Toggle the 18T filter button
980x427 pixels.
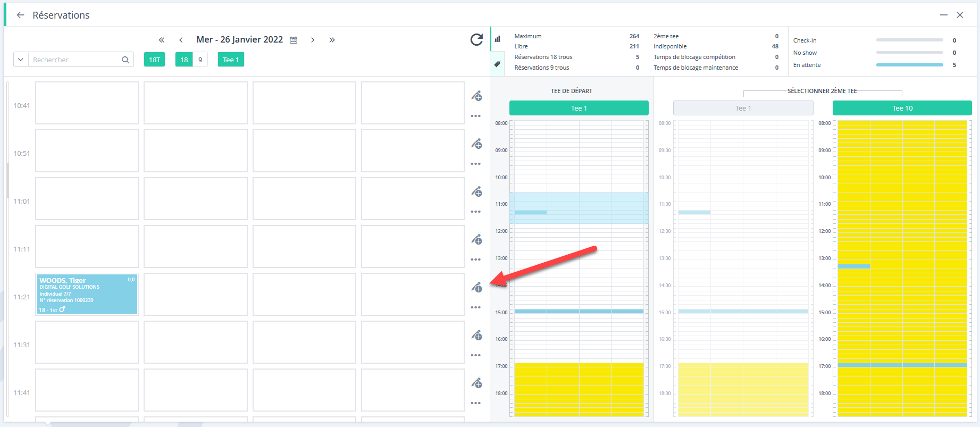[x=154, y=60]
